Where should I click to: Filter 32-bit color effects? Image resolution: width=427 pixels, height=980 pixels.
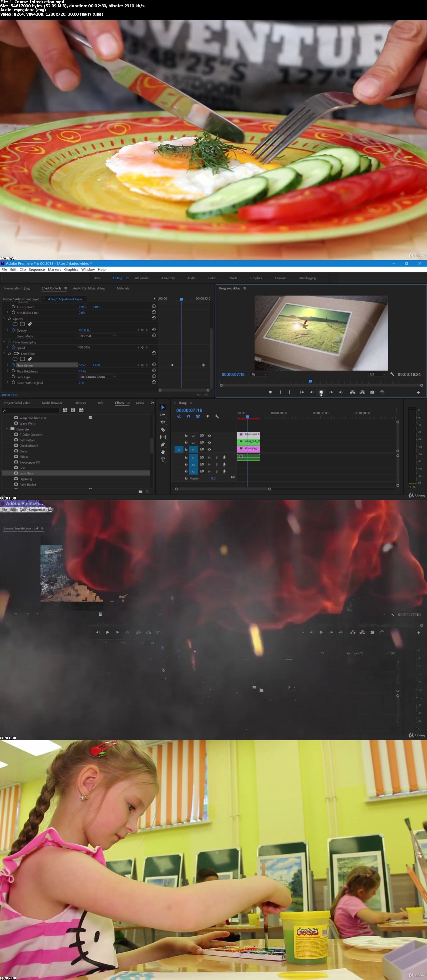(x=73, y=410)
